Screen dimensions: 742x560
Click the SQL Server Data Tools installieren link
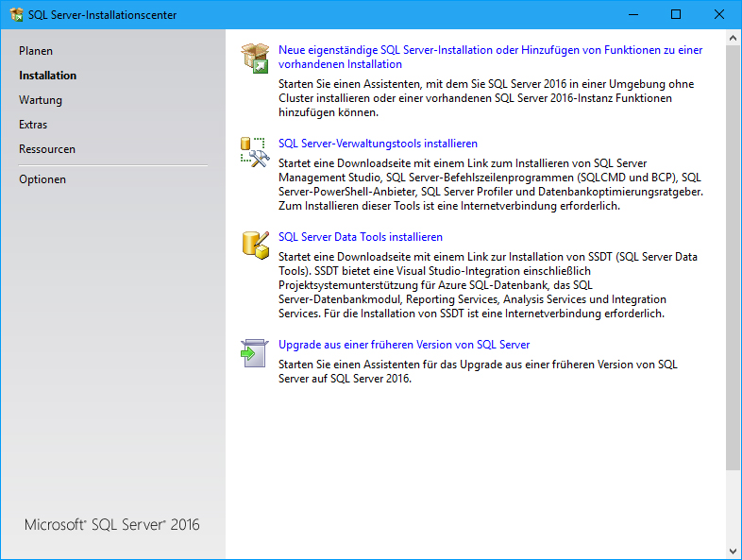click(360, 237)
